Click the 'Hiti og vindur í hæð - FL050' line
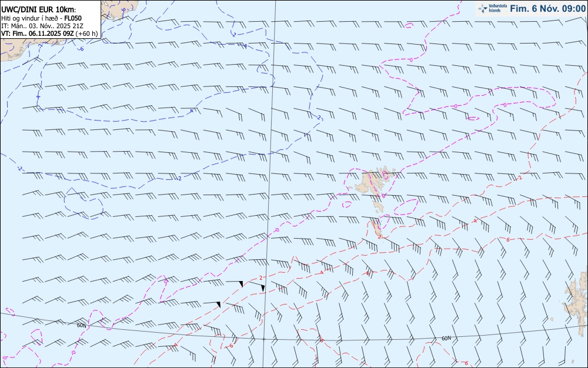This screenshot has width=588, height=368. pyautogui.click(x=41, y=18)
